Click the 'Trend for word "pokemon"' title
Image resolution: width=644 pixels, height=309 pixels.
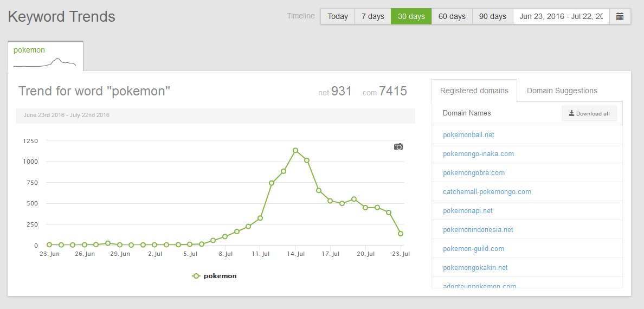tap(94, 91)
